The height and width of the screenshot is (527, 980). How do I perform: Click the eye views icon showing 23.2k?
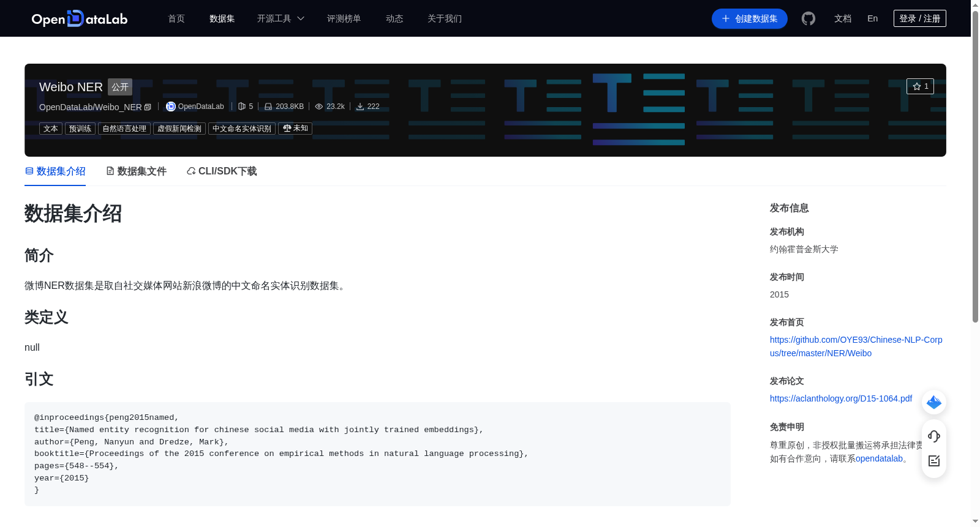click(318, 107)
